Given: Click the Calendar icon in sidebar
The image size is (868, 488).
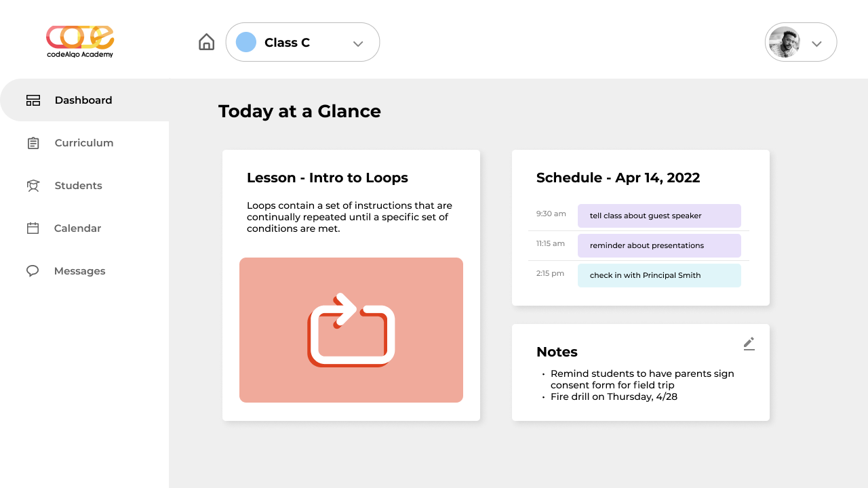Looking at the screenshot, I should 33,228.
